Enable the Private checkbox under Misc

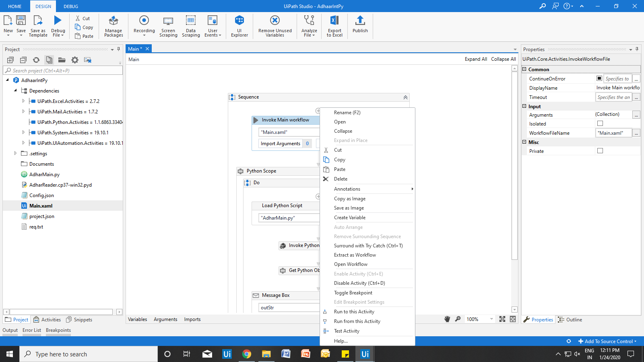600,151
